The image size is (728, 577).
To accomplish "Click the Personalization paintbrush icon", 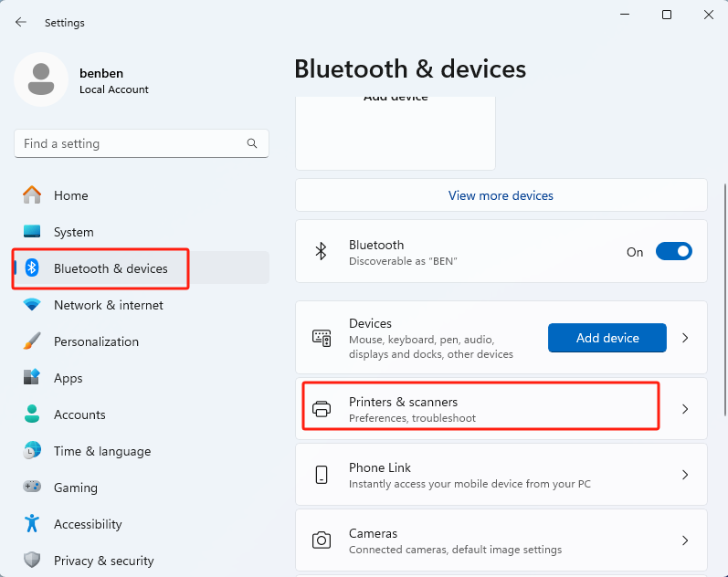I will (x=32, y=341).
